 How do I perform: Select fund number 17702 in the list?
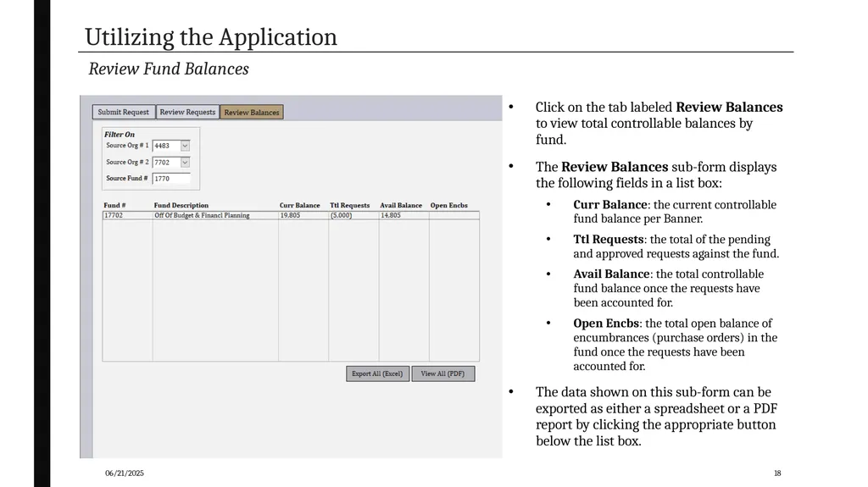[114, 215]
